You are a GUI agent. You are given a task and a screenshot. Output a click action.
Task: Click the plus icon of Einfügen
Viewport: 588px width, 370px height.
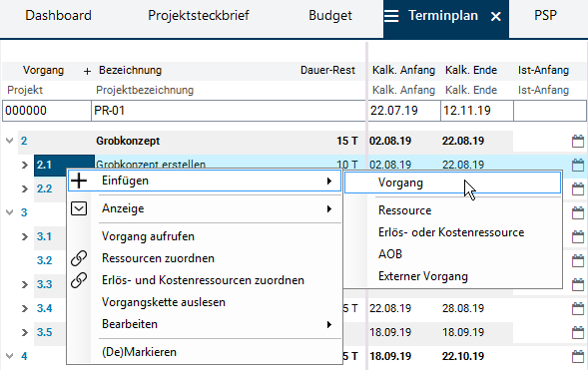[79, 181]
